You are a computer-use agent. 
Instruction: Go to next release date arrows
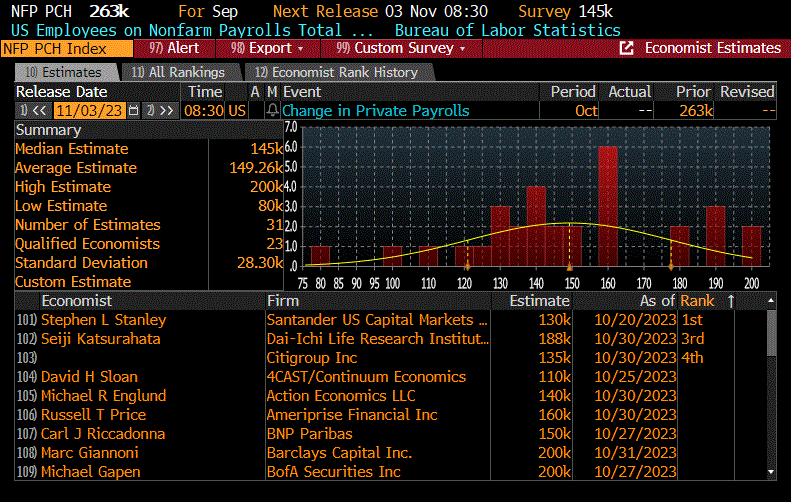(162, 110)
